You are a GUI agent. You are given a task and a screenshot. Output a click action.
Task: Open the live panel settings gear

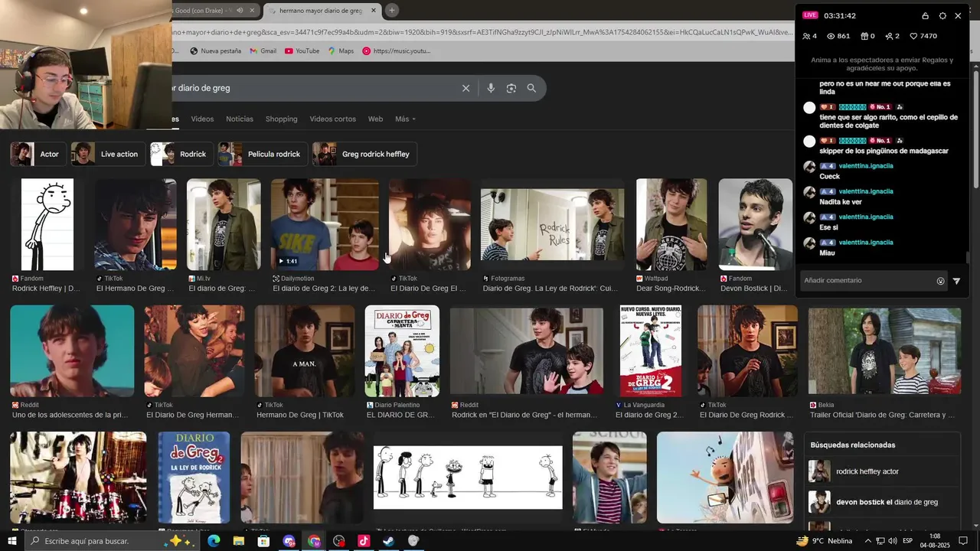(942, 15)
